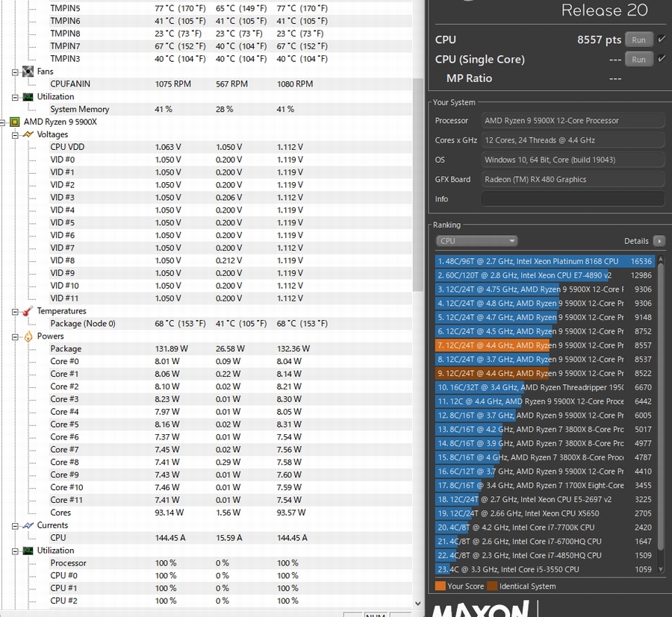Collapse the Powers tree node
The image size is (672, 617).
click(x=15, y=336)
